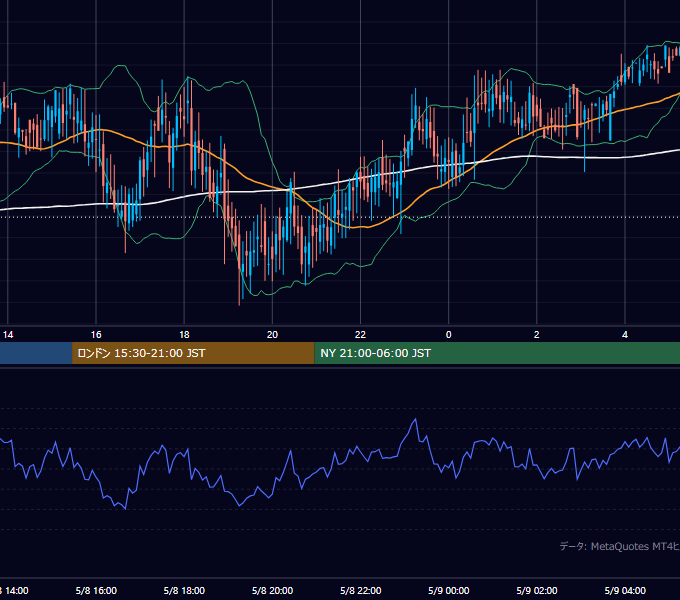Click the MetaQuotes MT4 data attribution text
The width and height of the screenshot is (680, 600).
620,546
